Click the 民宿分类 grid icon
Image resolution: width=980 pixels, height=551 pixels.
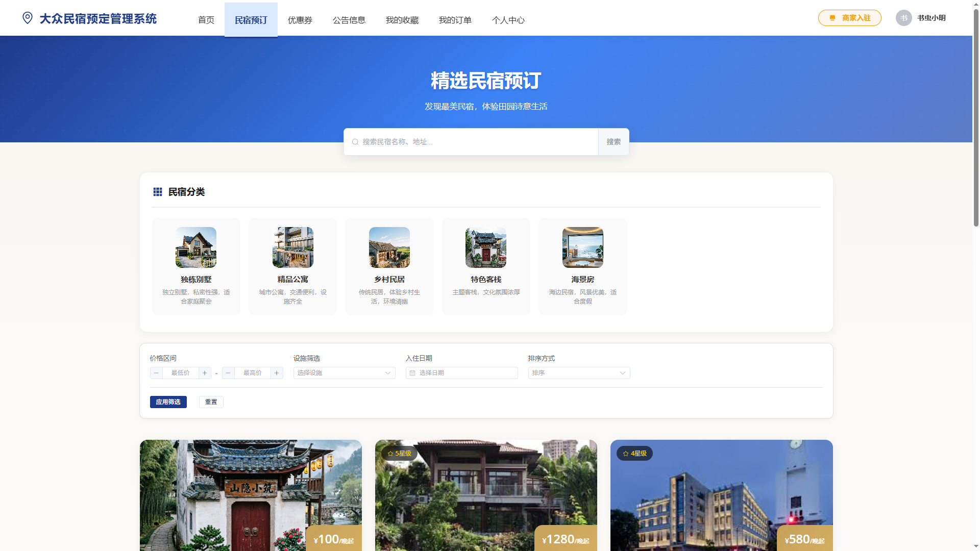[x=158, y=192]
